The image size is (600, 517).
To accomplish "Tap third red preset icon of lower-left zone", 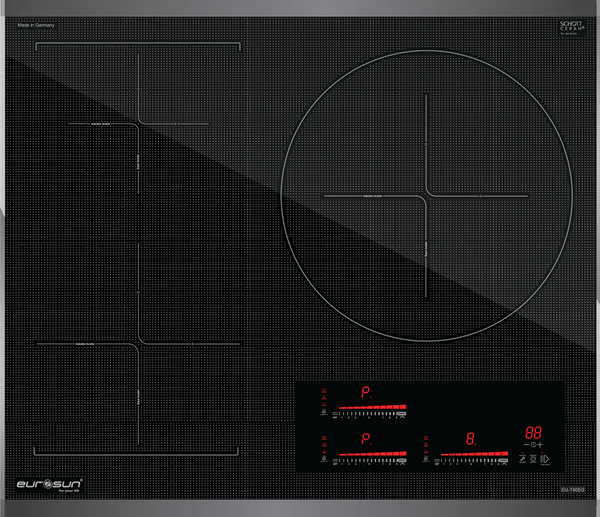I will click(324, 451).
